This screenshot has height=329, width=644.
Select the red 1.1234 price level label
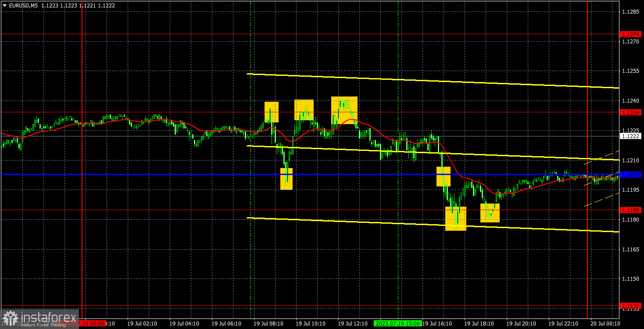[x=630, y=112]
